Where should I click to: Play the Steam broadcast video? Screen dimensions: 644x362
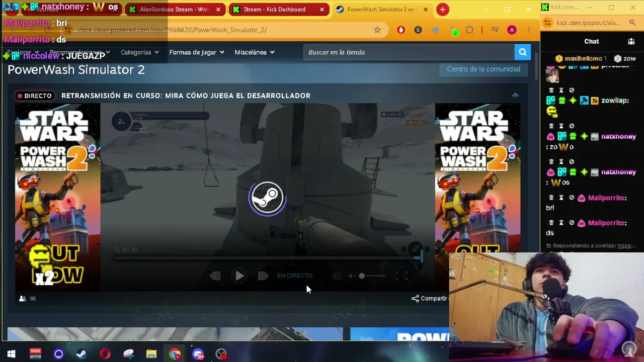click(239, 276)
